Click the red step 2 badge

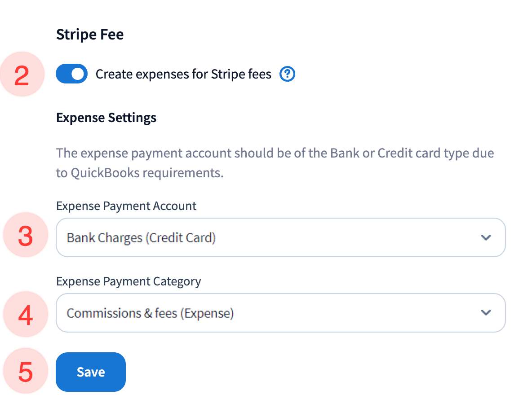point(22,75)
